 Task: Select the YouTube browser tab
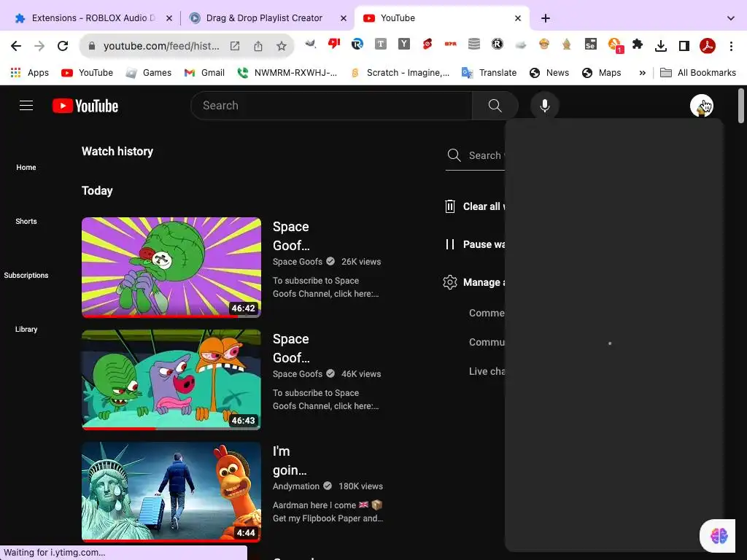(442, 18)
